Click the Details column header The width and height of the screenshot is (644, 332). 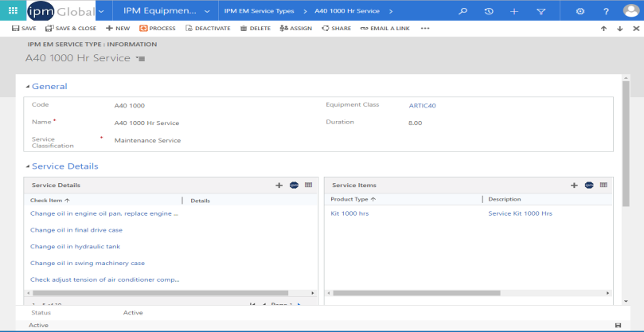201,201
